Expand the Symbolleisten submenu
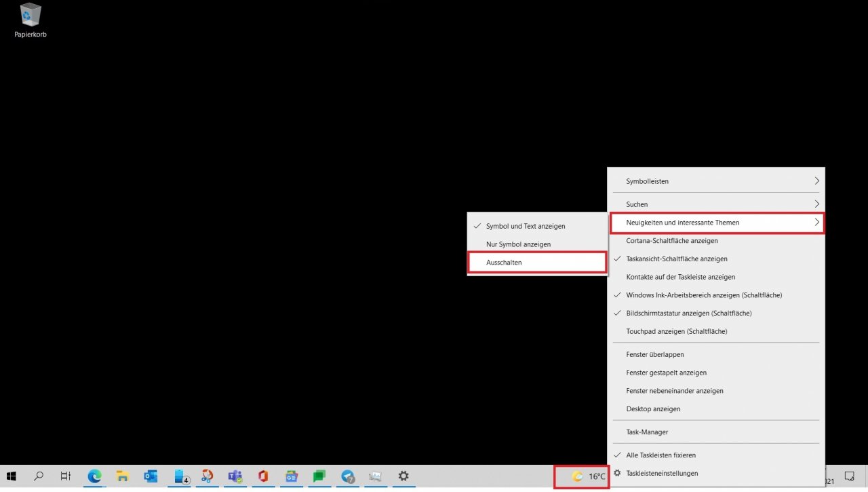868x492 pixels. [x=716, y=181]
